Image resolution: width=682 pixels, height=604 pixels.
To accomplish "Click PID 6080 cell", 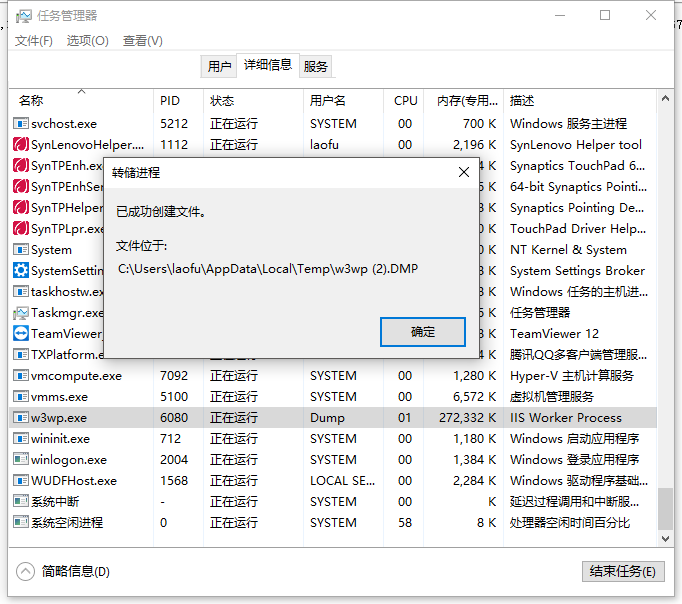I will (174, 417).
